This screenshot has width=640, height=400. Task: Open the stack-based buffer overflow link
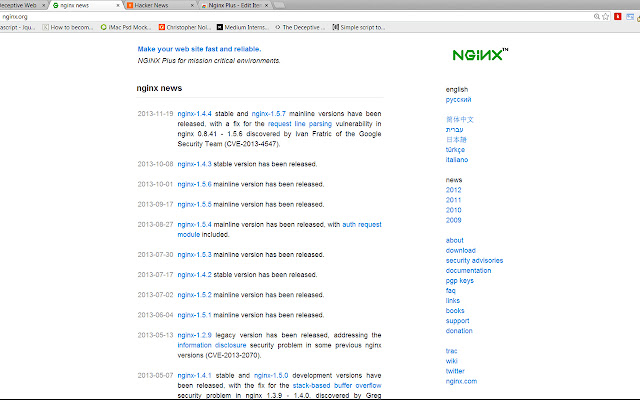[x=337, y=385]
